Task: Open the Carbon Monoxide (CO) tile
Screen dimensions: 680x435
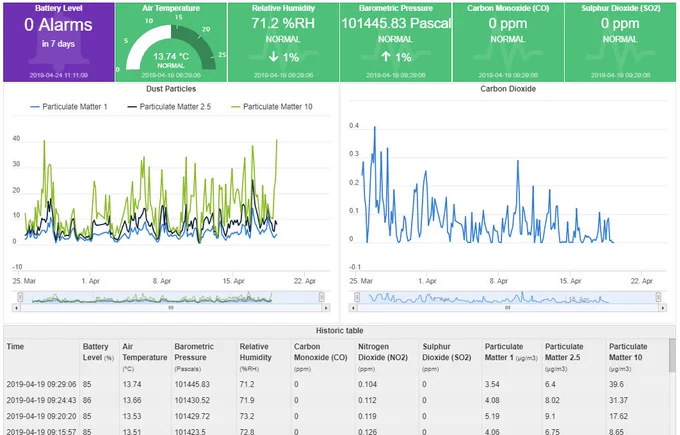Action: (x=508, y=42)
